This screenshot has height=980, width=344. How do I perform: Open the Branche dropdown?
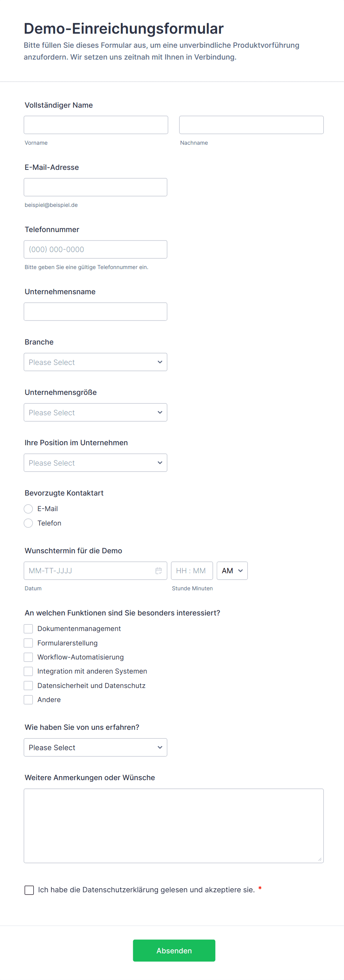[95, 362]
